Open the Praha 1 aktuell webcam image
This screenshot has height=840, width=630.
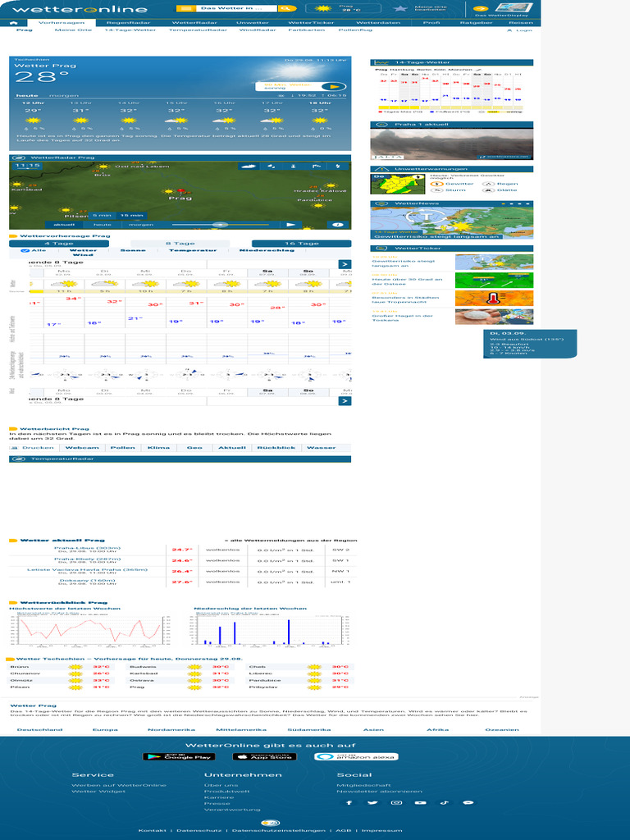pos(452,144)
